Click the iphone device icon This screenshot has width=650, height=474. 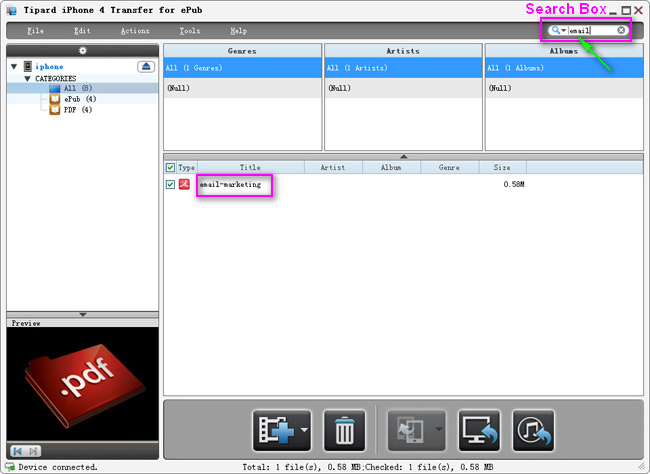pos(27,66)
